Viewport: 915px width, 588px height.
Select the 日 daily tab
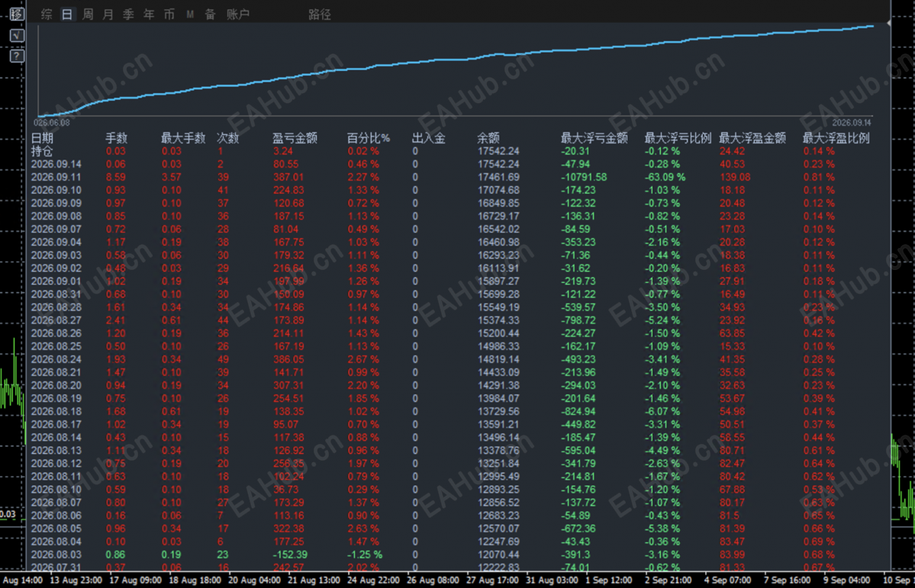(x=67, y=14)
